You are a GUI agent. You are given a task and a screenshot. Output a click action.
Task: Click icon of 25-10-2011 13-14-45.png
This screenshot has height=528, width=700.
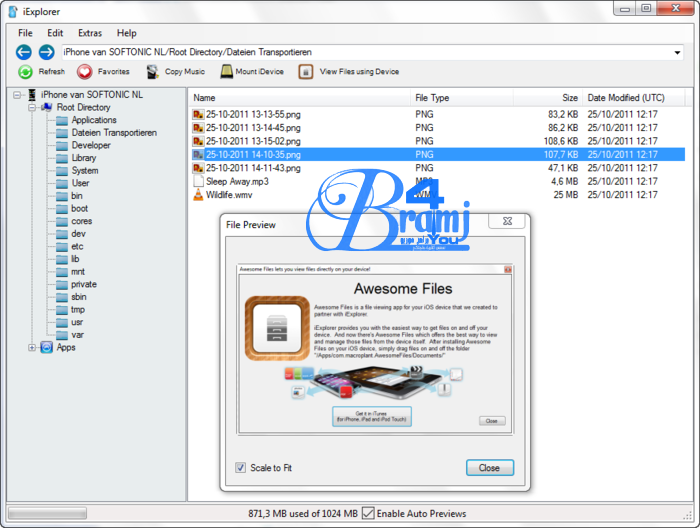tap(198, 128)
